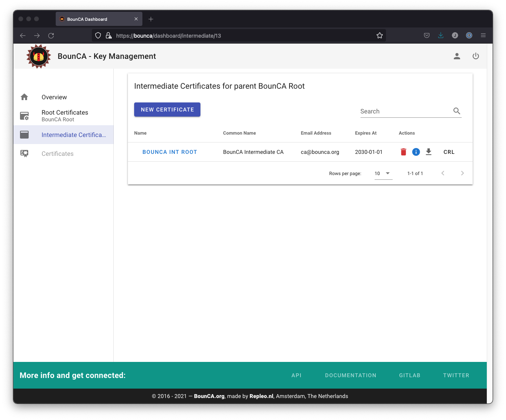
Task: Open the rows per page dropdown
Action: click(383, 173)
